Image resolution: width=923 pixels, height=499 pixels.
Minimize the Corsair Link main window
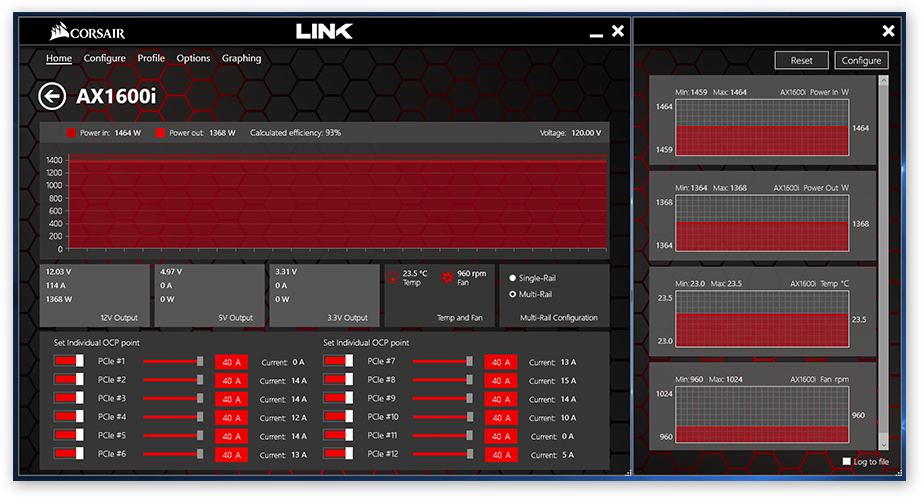[596, 35]
